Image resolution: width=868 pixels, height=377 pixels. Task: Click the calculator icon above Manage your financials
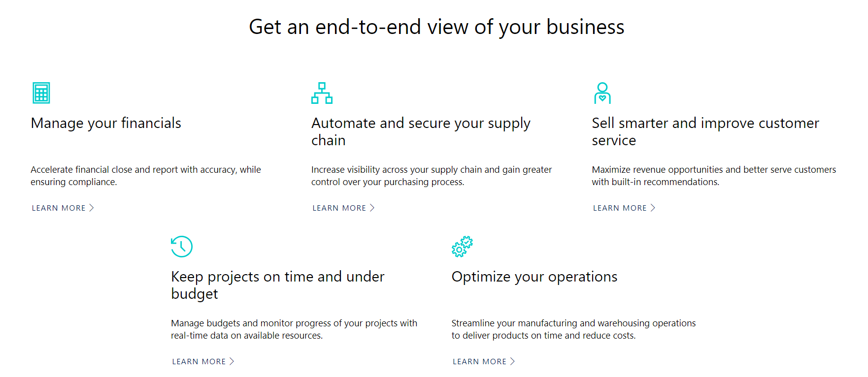click(x=41, y=93)
